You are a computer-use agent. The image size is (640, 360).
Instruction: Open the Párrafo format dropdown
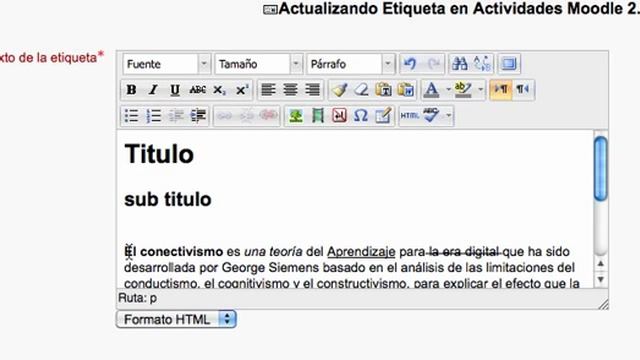pyautogui.click(x=351, y=64)
